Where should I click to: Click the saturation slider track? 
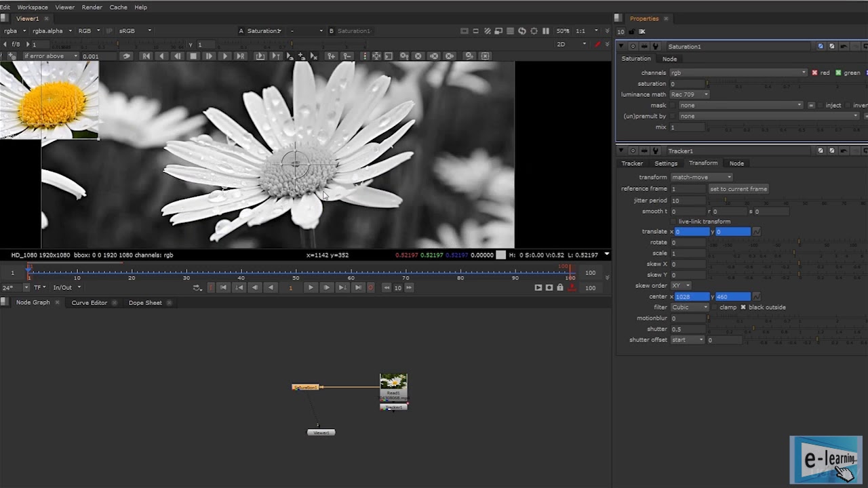(x=780, y=84)
